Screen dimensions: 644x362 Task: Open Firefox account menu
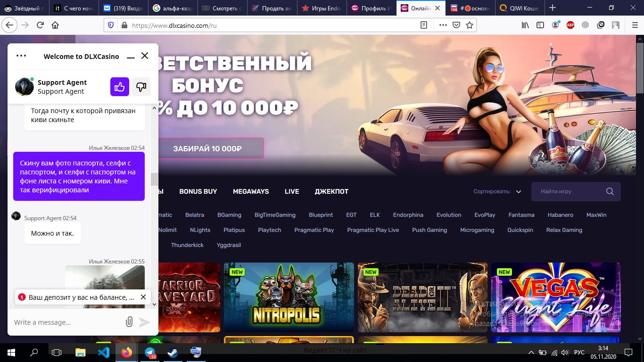pyautogui.click(x=555, y=25)
